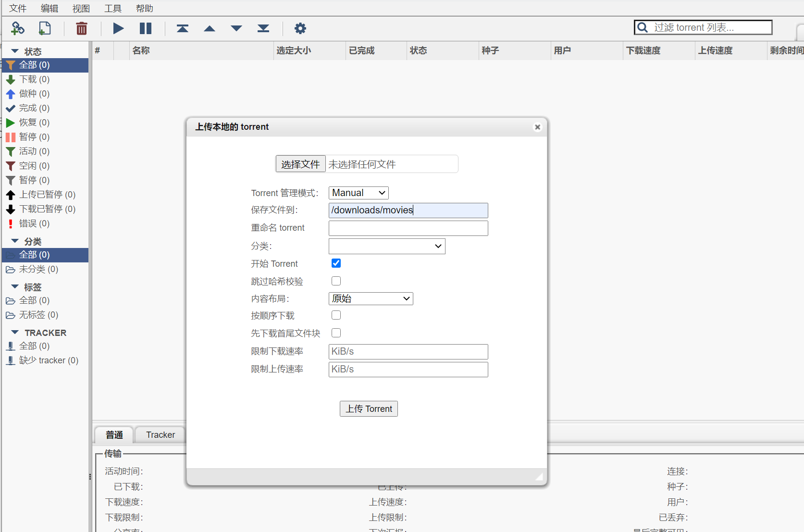Screen dimensions: 804x532
Task: Select 缺少 tracker (0) filter
Action: coord(45,360)
